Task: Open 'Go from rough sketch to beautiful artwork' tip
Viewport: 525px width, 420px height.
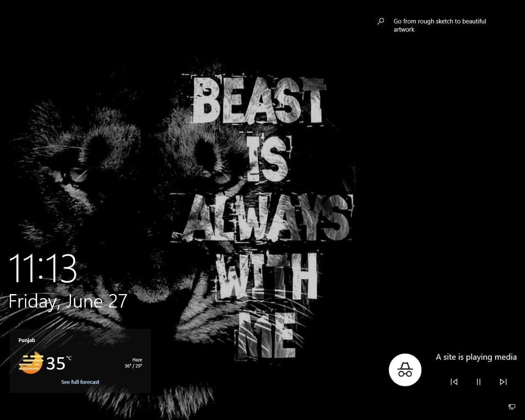Action: [x=440, y=25]
